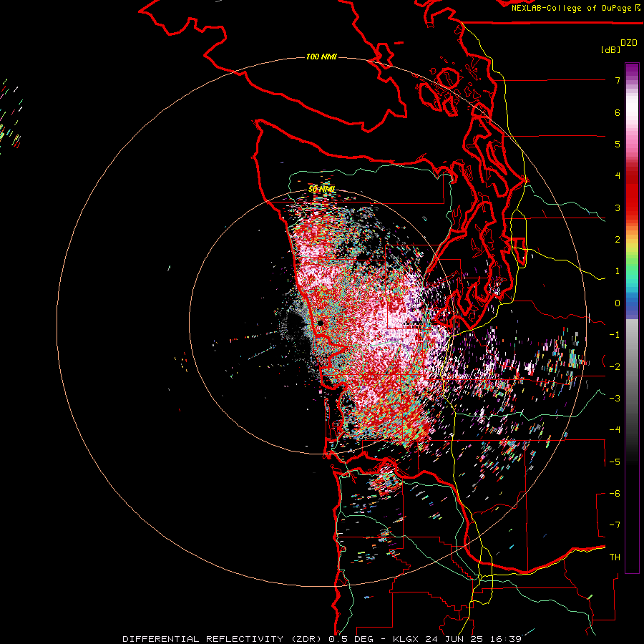
Task: Click the DIFFERENTIAL REFLECTIVITY (ZDR) caption text
Action: click(223, 639)
